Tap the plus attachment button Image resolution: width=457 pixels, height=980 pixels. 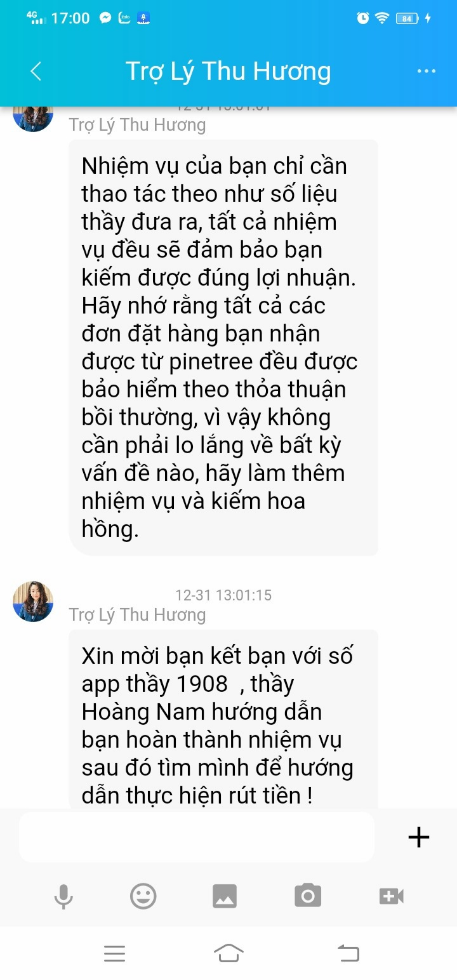tap(418, 837)
